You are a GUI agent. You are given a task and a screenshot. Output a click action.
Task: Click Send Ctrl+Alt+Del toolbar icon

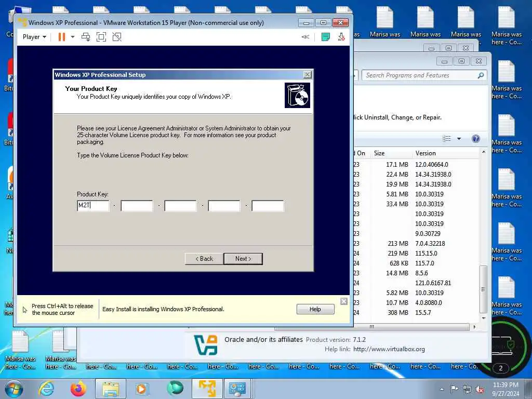[86, 37]
